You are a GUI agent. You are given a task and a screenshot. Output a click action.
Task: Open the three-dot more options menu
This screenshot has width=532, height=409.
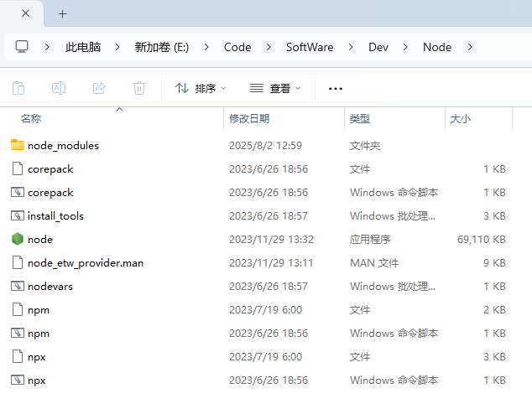[335, 89]
